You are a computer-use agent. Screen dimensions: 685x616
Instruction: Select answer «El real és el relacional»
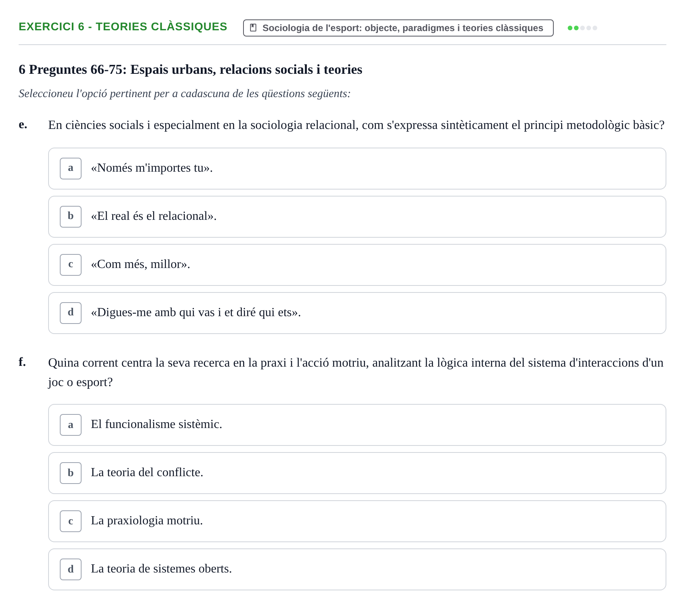coord(357,217)
